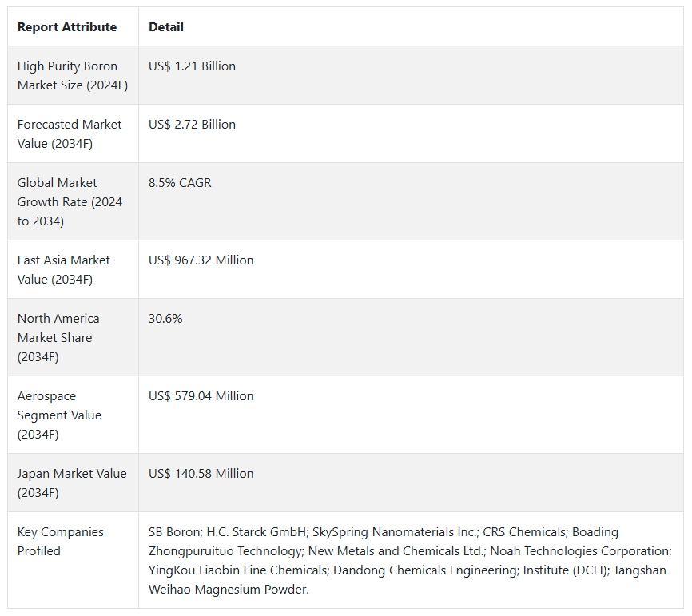The height and width of the screenshot is (616, 692).
Task: Select the North America Market Share cell
Action: coord(58,337)
